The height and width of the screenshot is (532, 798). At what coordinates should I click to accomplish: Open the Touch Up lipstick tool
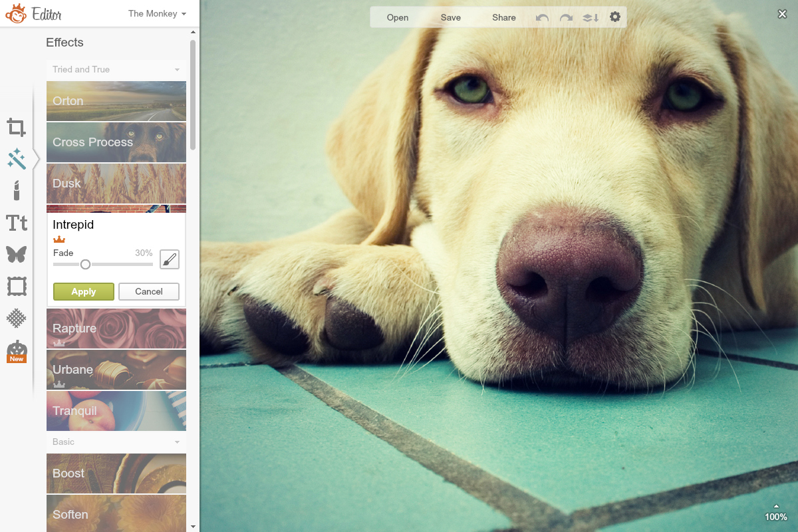coord(17,190)
